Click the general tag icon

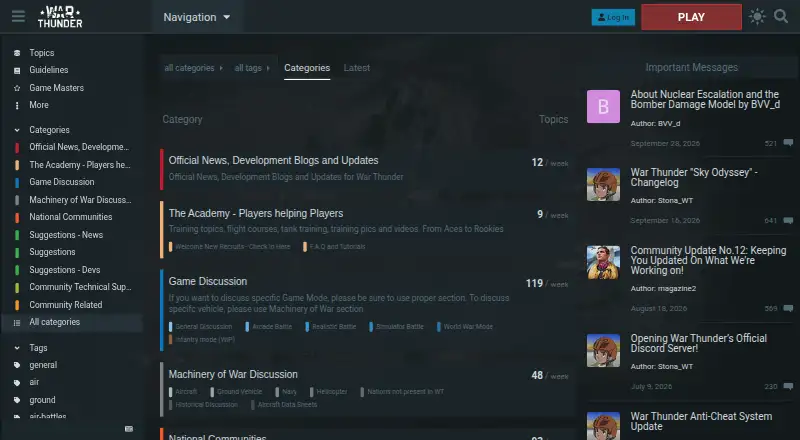[x=17, y=365]
